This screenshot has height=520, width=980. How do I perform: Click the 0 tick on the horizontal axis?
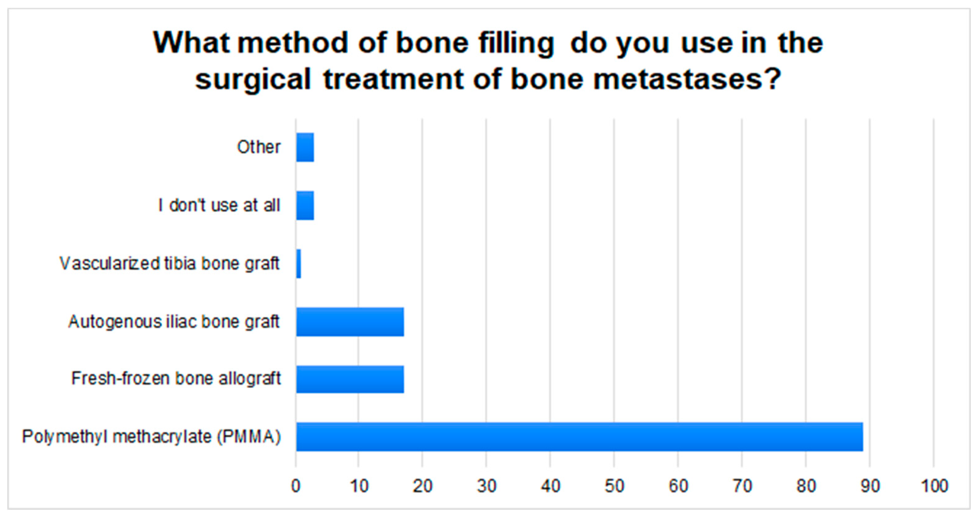pyautogui.click(x=296, y=486)
